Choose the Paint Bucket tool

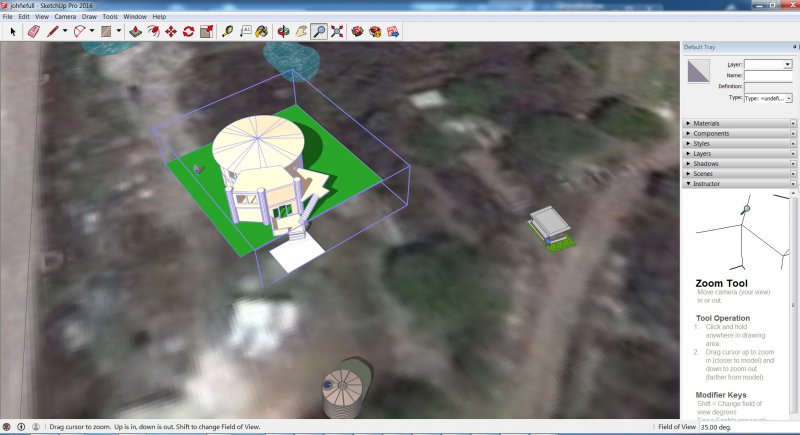tap(262, 32)
